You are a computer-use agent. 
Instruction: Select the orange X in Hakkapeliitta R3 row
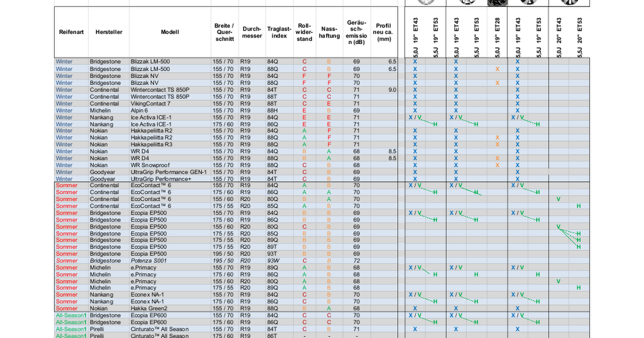[x=497, y=144]
